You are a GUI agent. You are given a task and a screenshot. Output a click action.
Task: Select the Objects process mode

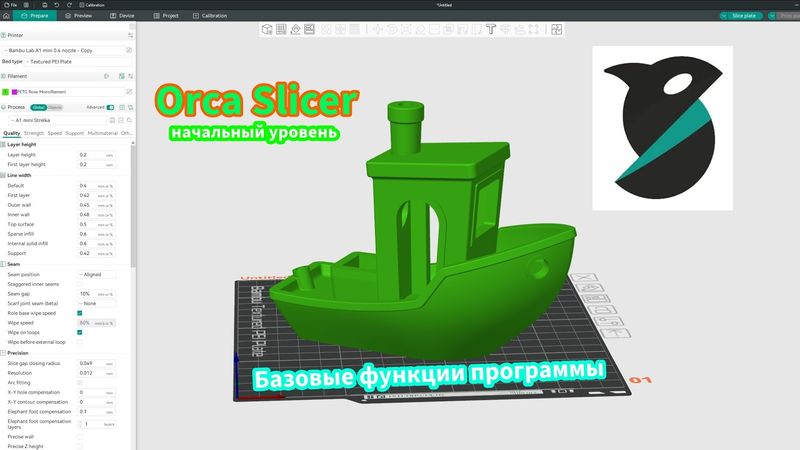tap(55, 108)
